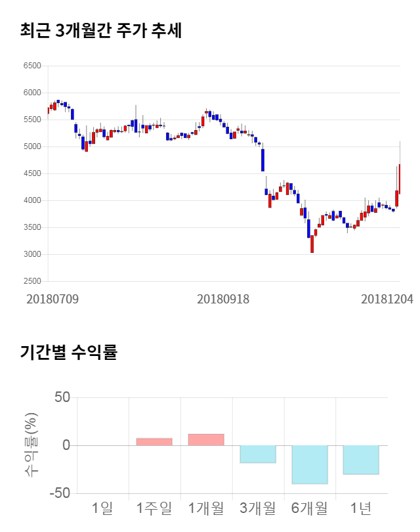Viewport: 420px width, 532px height.
Task: Click the 20180709 date label
Action: tap(52, 299)
